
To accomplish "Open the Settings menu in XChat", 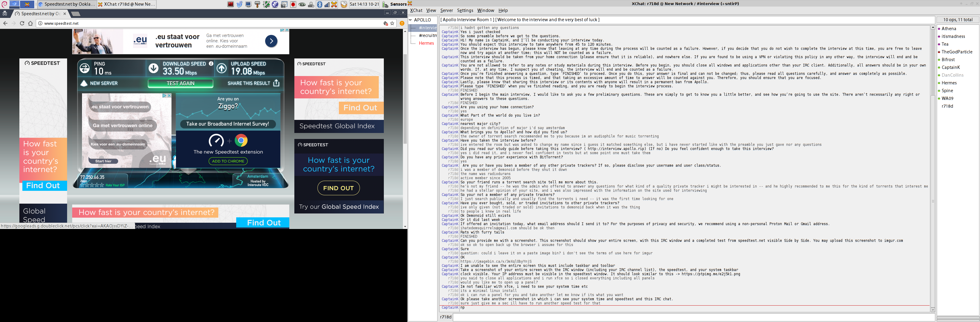I will coord(465,10).
